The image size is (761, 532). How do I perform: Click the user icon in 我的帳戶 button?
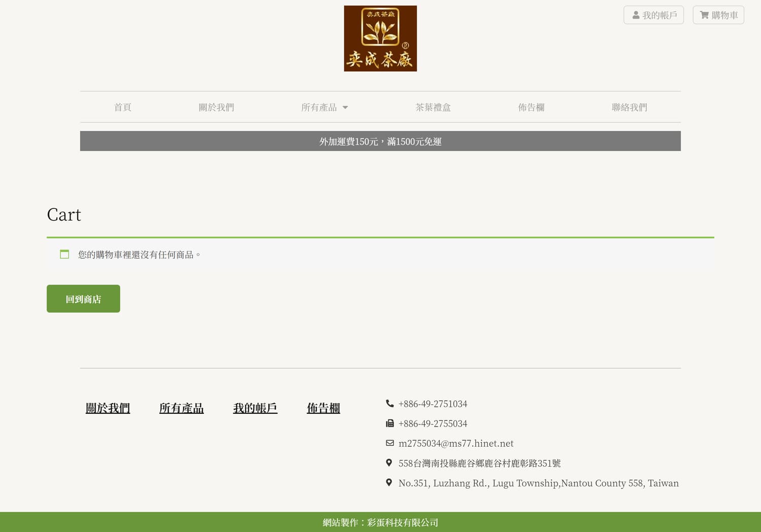pos(636,15)
